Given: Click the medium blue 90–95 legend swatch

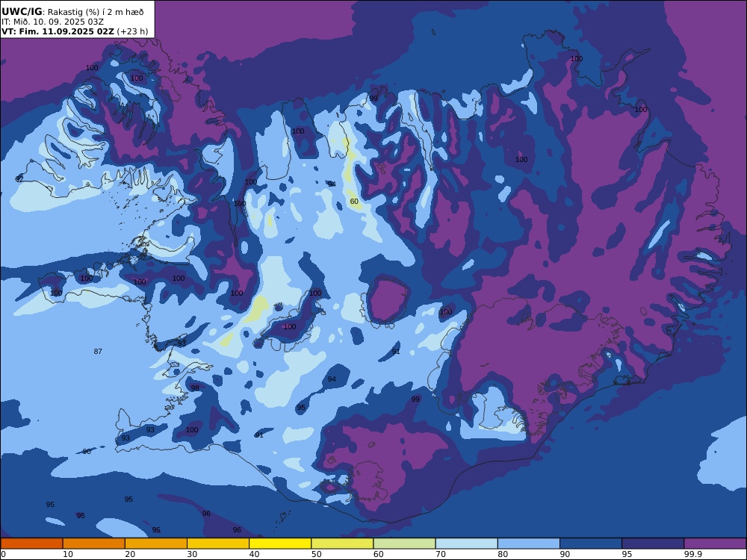Looking at the screenshot, I should (591, 544).
